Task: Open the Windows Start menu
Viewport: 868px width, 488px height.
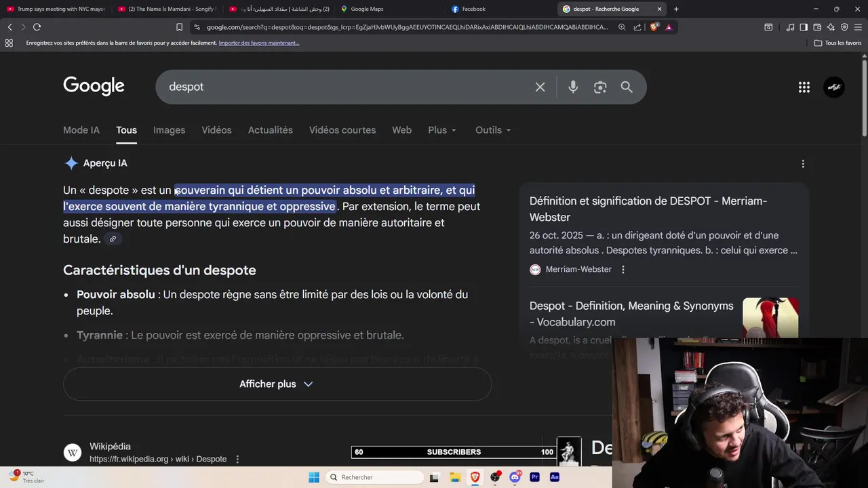Action: tap(314, 477)
